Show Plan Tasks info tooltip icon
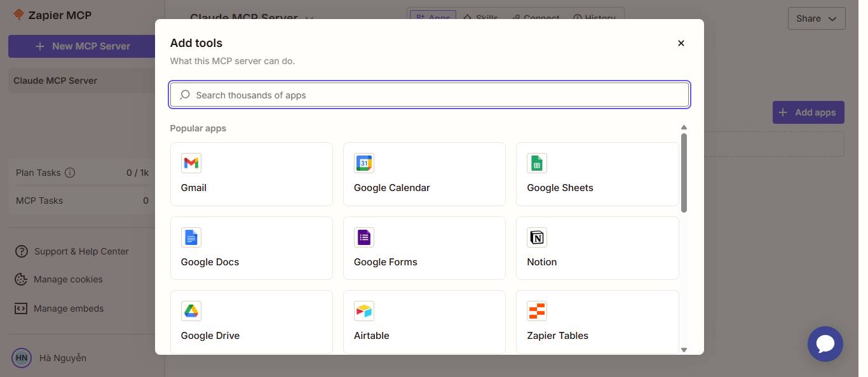 click(x=70, y=173)
